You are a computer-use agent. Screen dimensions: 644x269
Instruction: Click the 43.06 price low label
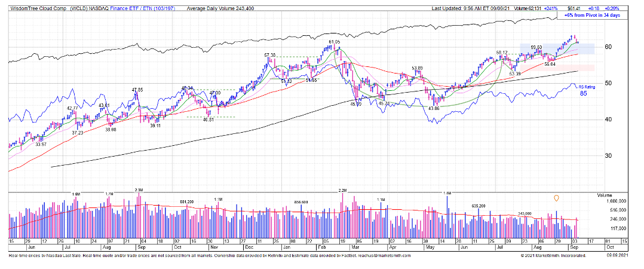coord(433,108)
